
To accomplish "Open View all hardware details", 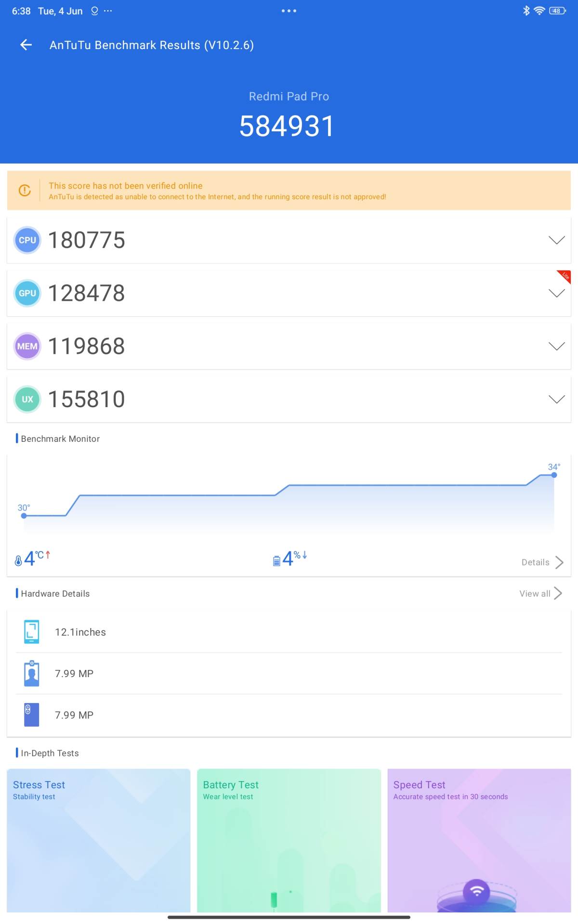I will pos(540,593).
